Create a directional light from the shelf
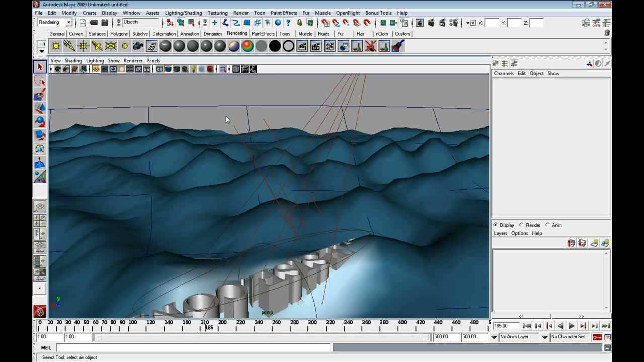 coord(69,46)
